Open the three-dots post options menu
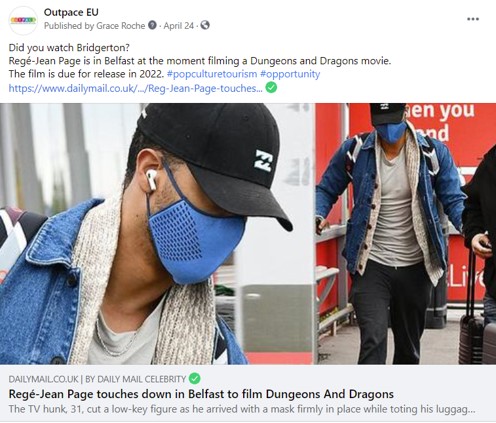 click(x=473, y=19)
